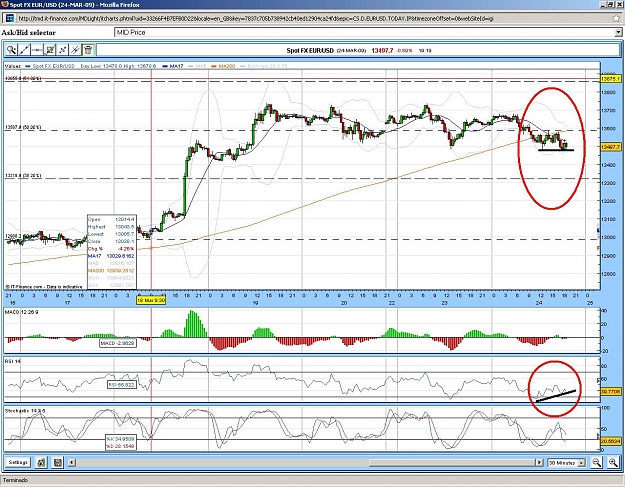This screenshot has width=625, height=487.
Task: Click the yellow RSI value tag on axis
Action: pos(611,392)
